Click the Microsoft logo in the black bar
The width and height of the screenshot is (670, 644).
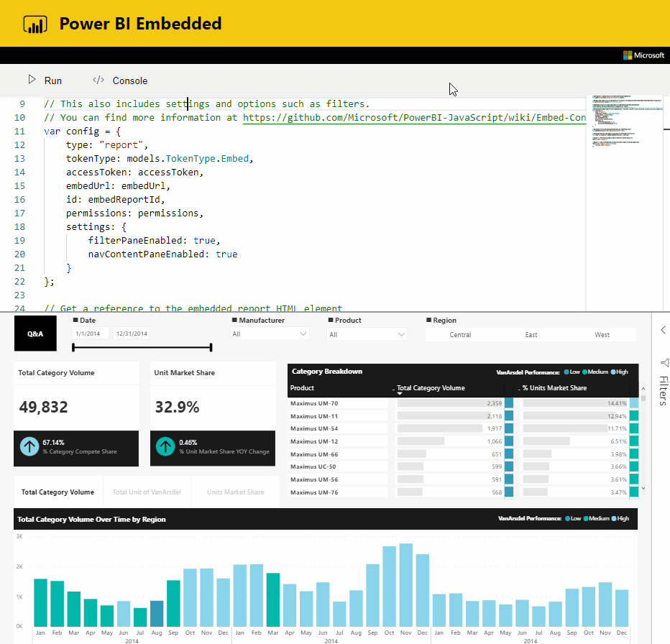point(643,55)
